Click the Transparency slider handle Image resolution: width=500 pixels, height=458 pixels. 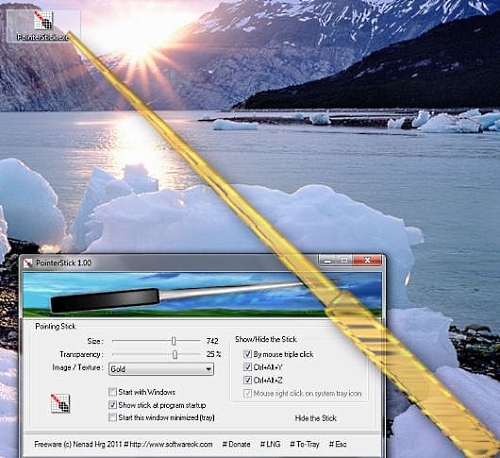175,354
